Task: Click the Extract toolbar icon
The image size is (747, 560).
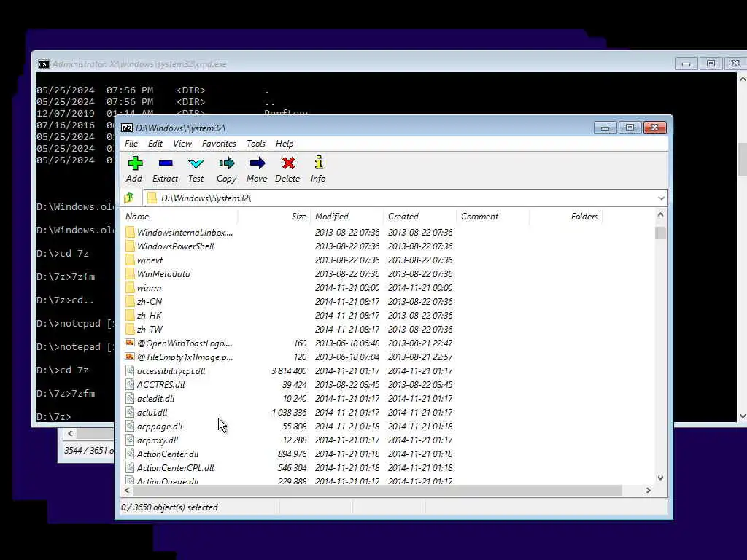Action: tap(166, 163)
